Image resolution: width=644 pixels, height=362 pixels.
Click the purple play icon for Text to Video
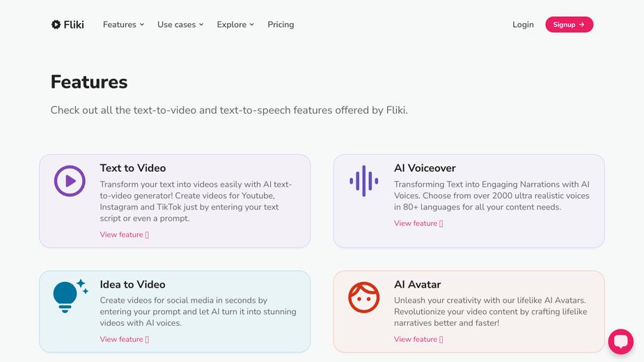pyautogui.click(x=70, y=181)
